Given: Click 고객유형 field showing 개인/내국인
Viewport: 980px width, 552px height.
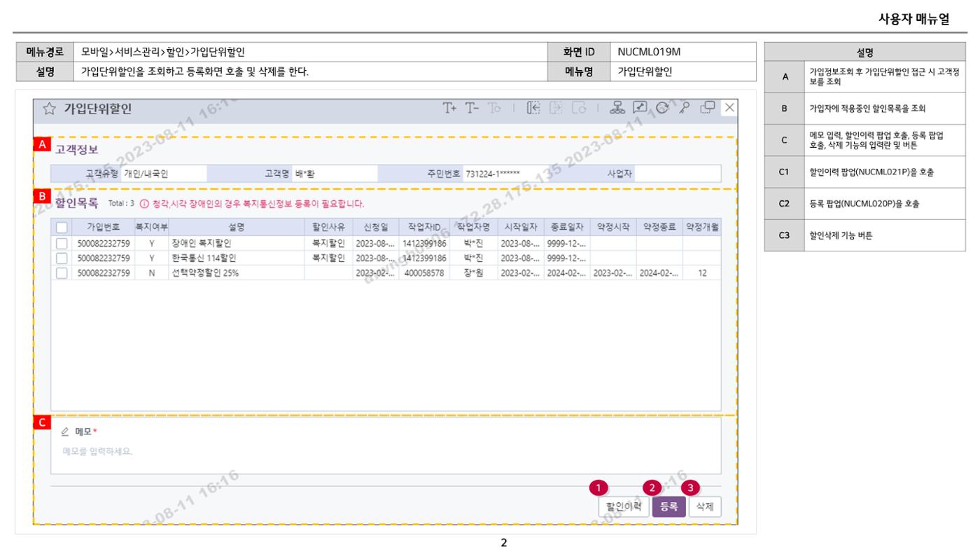Looking at the screenshot, I should (164, 174).
